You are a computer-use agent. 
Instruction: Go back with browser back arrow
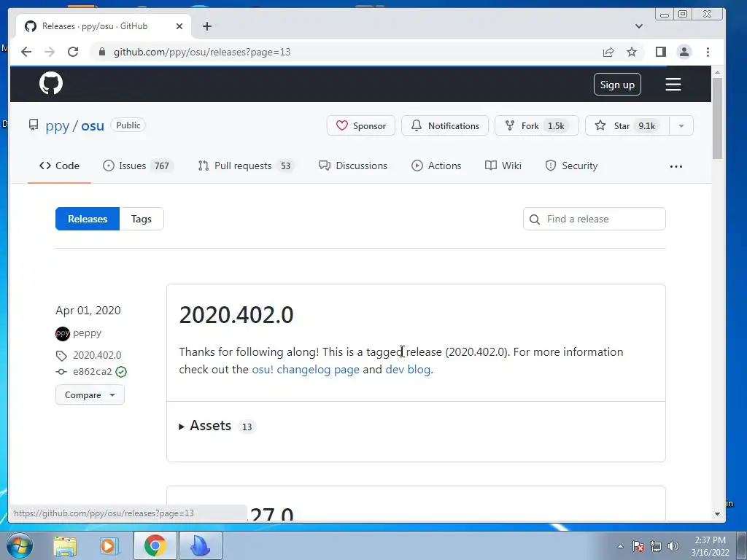click(26, 52)
